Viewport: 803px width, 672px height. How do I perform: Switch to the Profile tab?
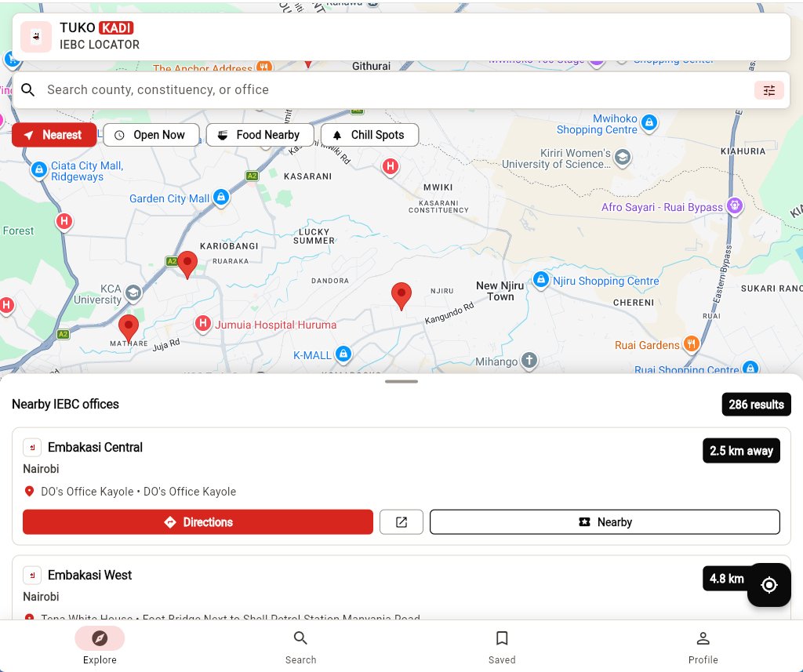click(x=703, y=646)
